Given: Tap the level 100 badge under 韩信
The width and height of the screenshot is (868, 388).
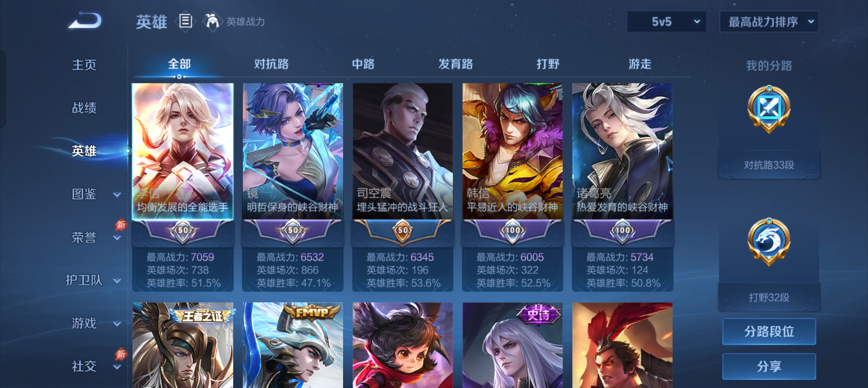Looking at the screenshot, I should tap(513, 231).
